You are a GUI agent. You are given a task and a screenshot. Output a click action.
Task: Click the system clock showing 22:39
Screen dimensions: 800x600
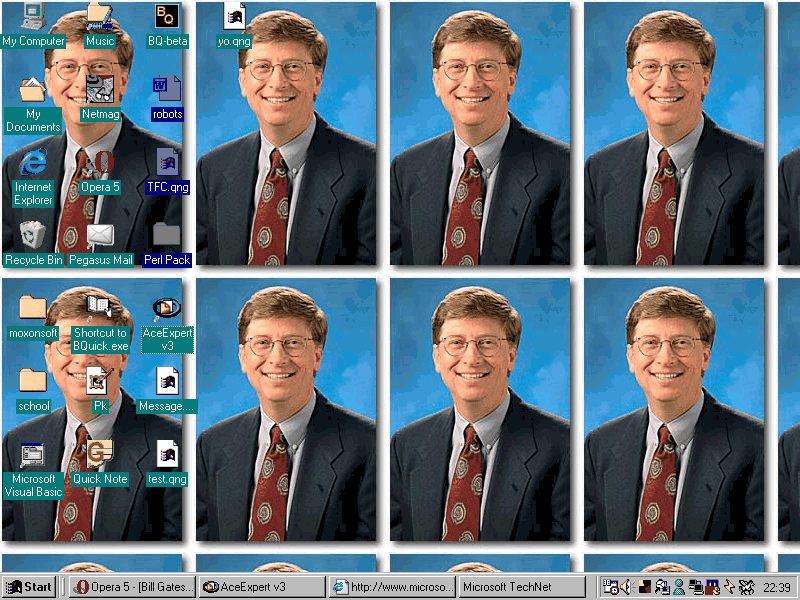coord(777,587)
